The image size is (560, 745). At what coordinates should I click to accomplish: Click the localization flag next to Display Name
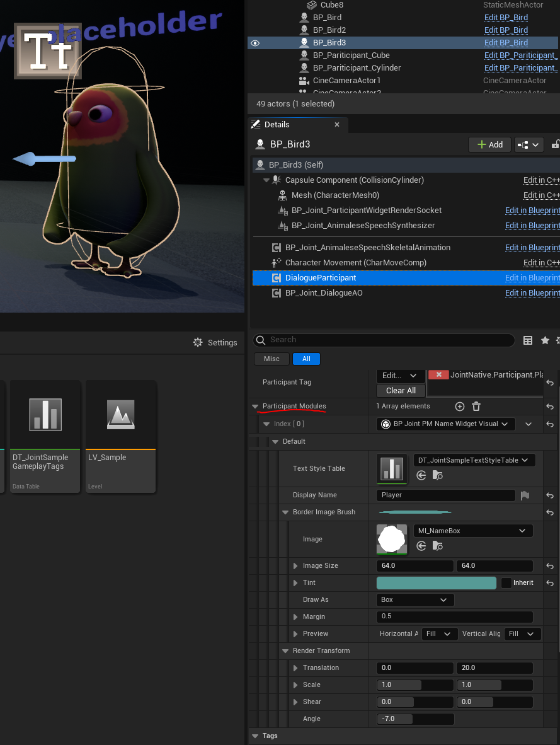coord(525,496)
